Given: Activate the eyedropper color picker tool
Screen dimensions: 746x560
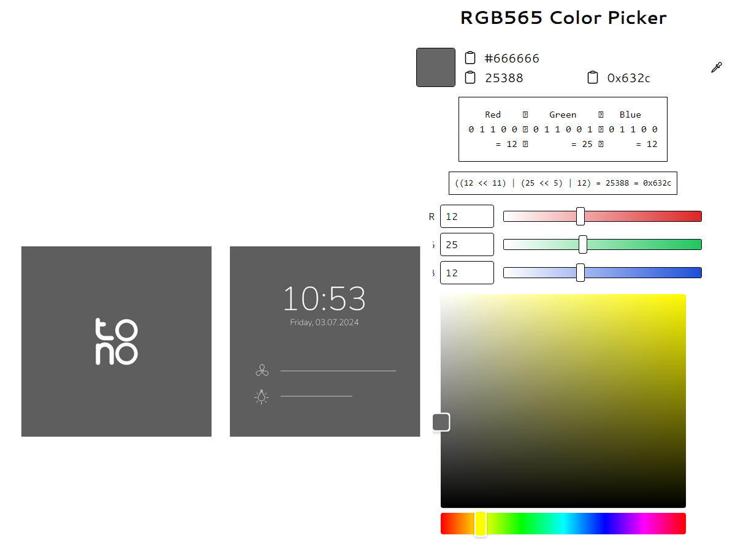Looking at the screenshot, I should pyautogui.click(x=716, y=68).
